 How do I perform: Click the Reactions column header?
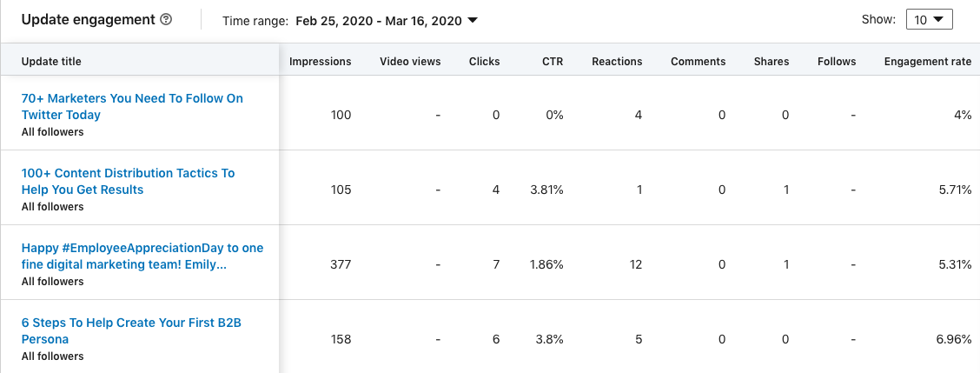pyautogui.click(x=617, y=62)
